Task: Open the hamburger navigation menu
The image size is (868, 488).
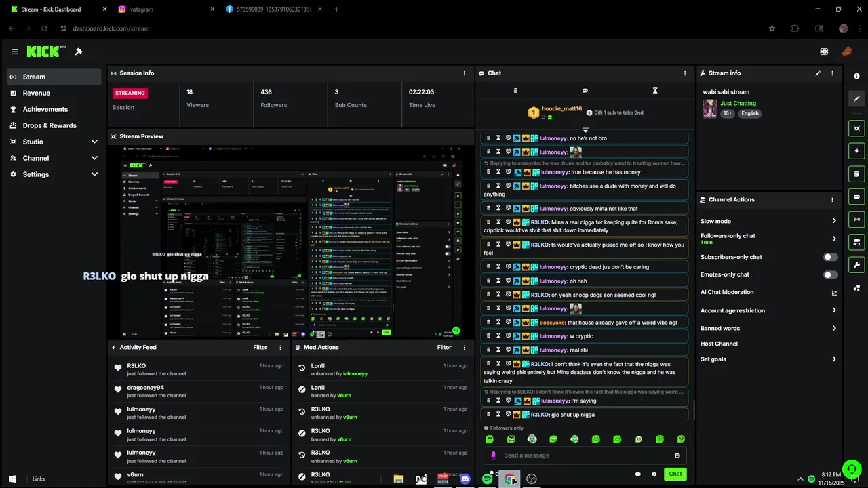Action: point(14,52)
